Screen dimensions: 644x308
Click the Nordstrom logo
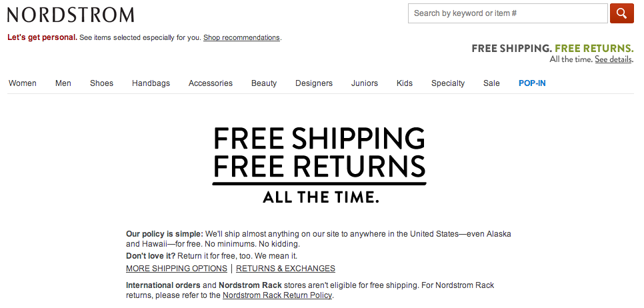[x=71, y=15]
